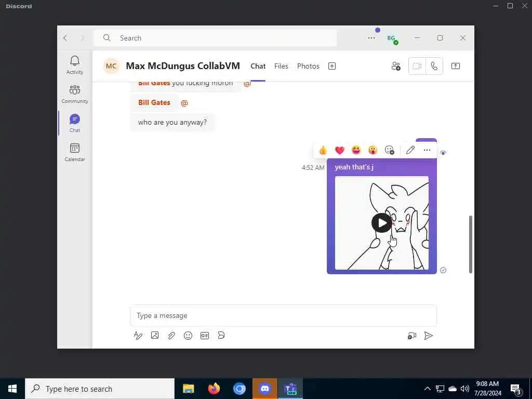Open Settings and more ellipsis

click(371, 38)
